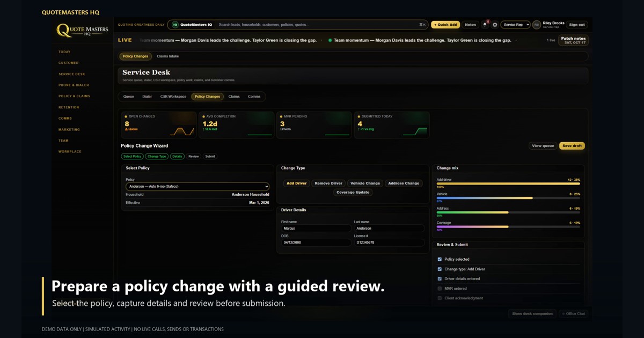Click the IQ badge in search bar
The width and height of the screenshot is (644, 338).
pos(175,25)
